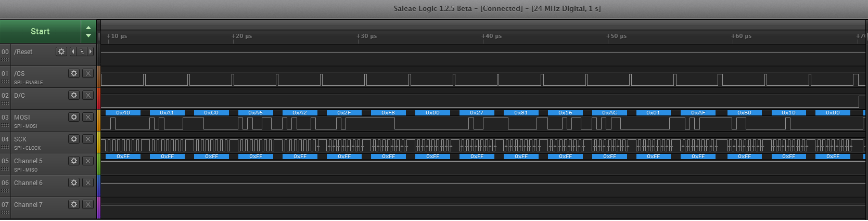Open settings gear for SCK channel
The width and height of the screenshot is (868, 221).
(74, 139)
